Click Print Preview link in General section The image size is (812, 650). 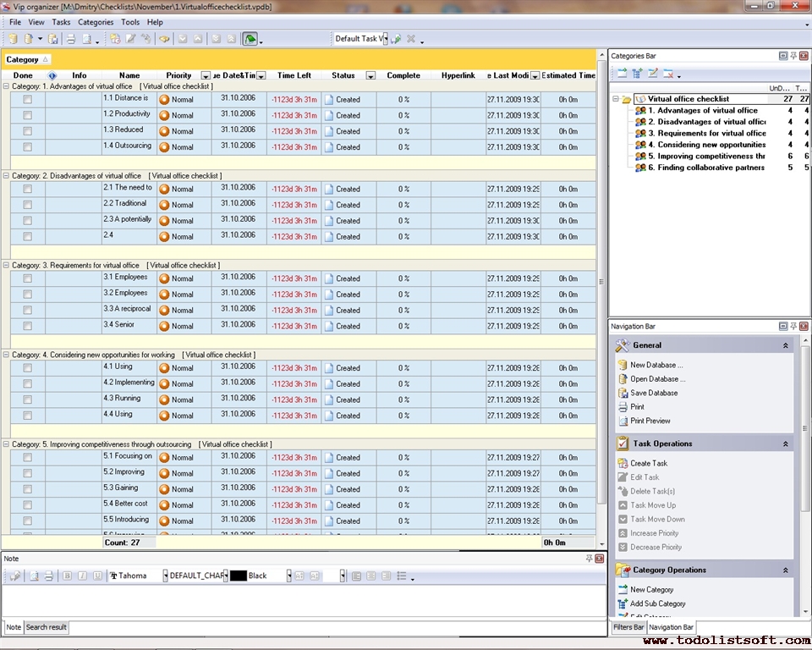tap(650, 421)
